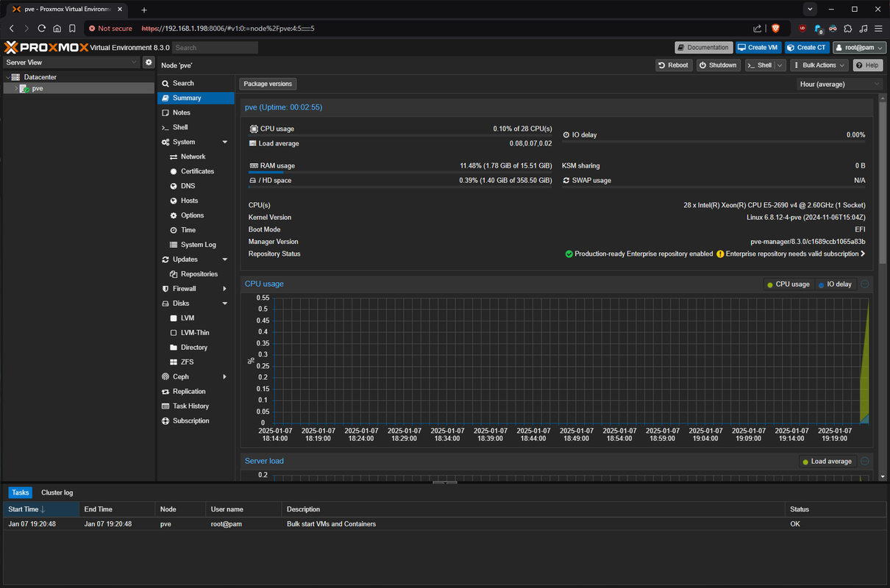The image size is (890, 588).
Task: Open Task History menu item
Action: (x=196, y=406)
